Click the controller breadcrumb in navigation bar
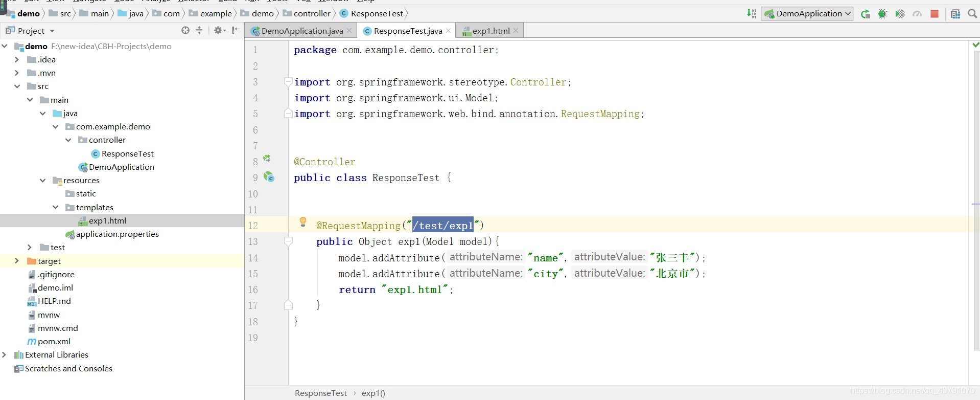The width and height of the screenshot is (980, 400). (307, 14)
